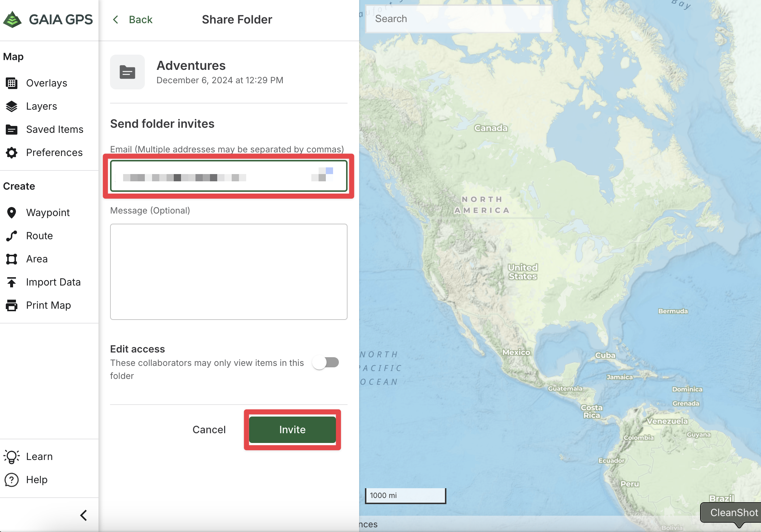Click the Help question mark icon
Image resolution: width=761 pixels, height=532 pixels.
click(12, 480)
